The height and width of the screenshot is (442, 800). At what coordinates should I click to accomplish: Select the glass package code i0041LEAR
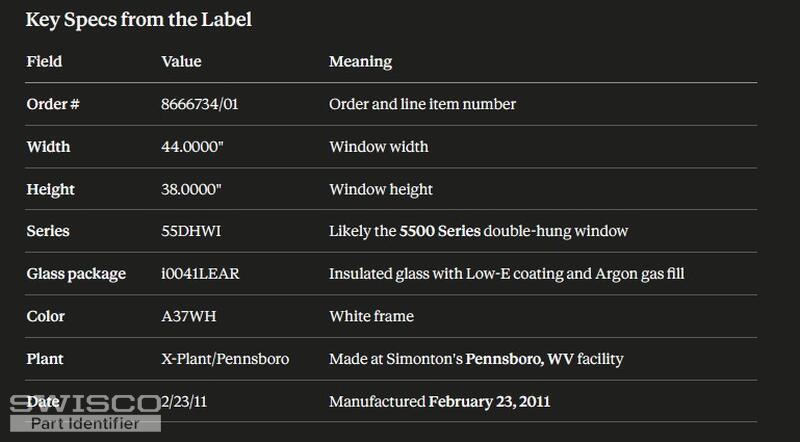point(200,274)
